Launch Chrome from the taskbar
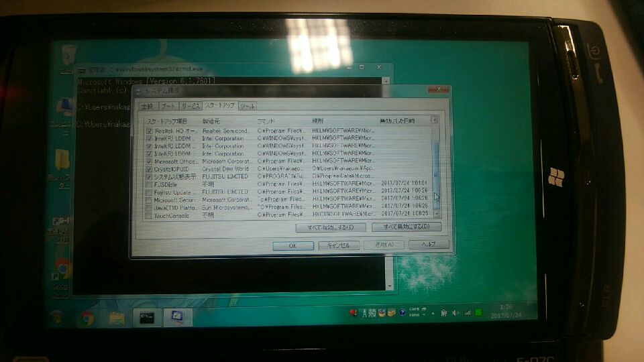644x362 pixels. pos(87,318)
